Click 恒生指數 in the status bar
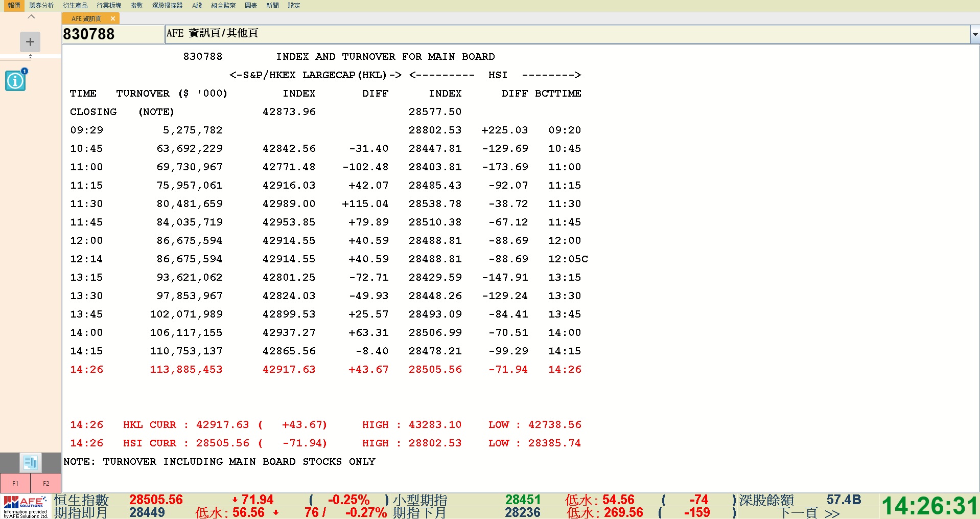Image resolution: width=980 pixels, height=519 pixels. [82, 500]
